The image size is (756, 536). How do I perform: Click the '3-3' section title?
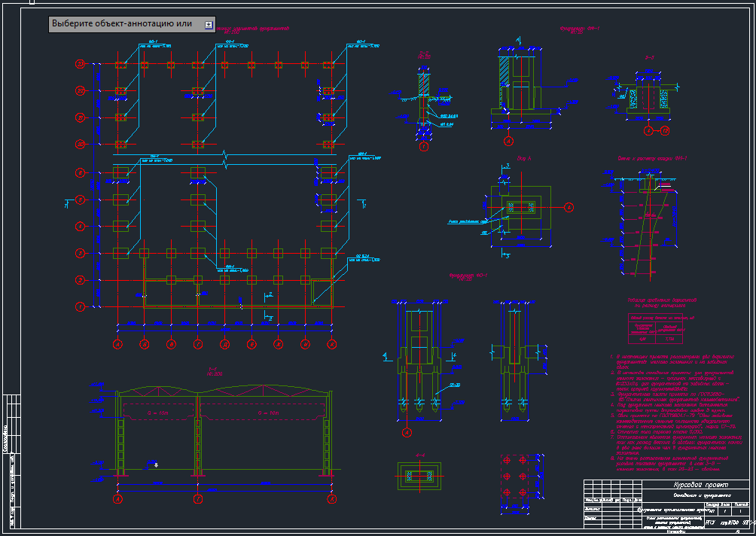pos(649,58)
